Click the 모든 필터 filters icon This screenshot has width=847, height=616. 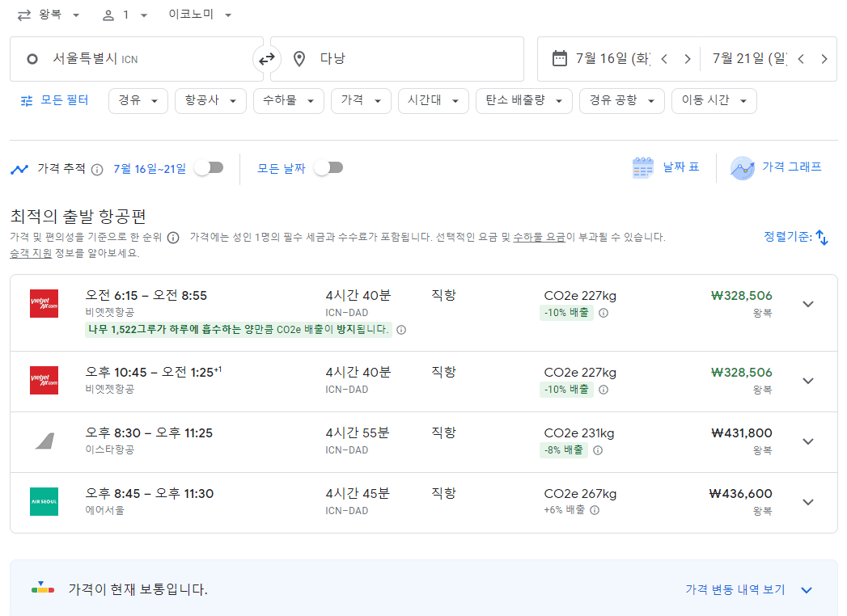26,101
